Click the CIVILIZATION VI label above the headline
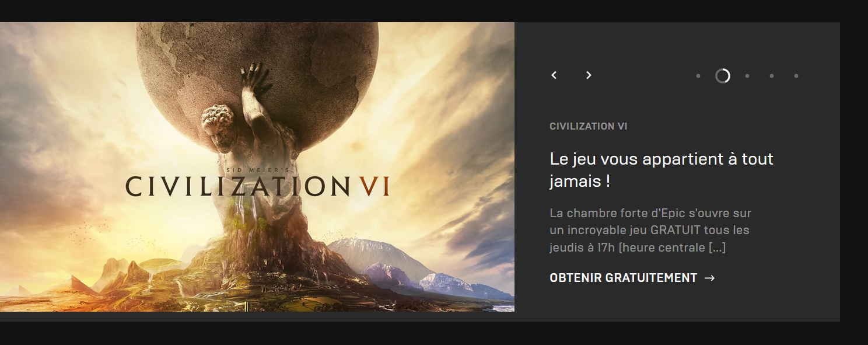This screenshot has width=868, height=345. click(x=589, y=126)
